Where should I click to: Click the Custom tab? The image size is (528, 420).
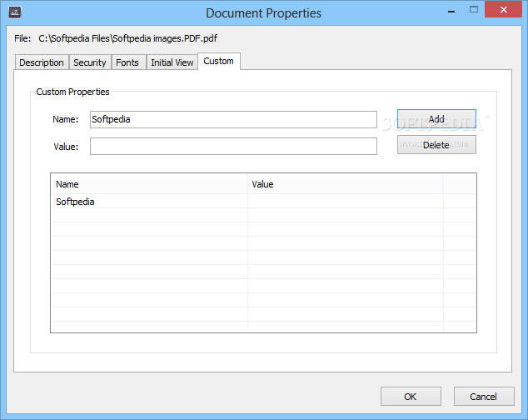pyautogui.click(x=219, y=62)
